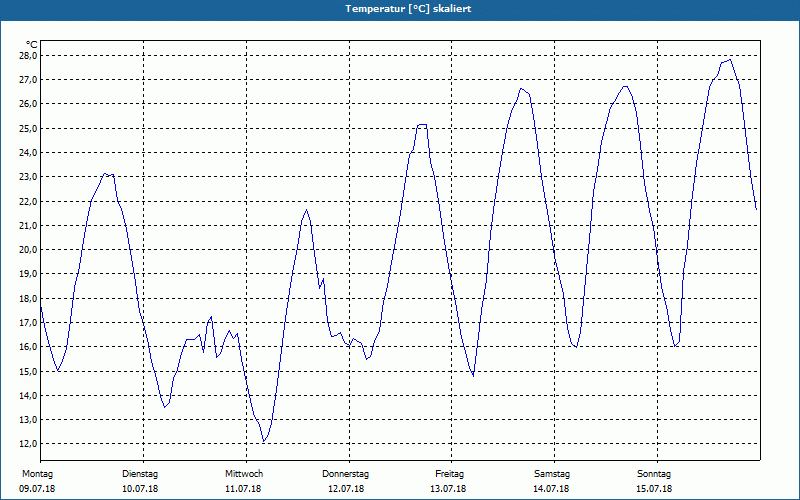Image resolution: width=800 pixels, height=500 pixels.
Task: Click the 21,0 axis value
Action: pos(29,225)
